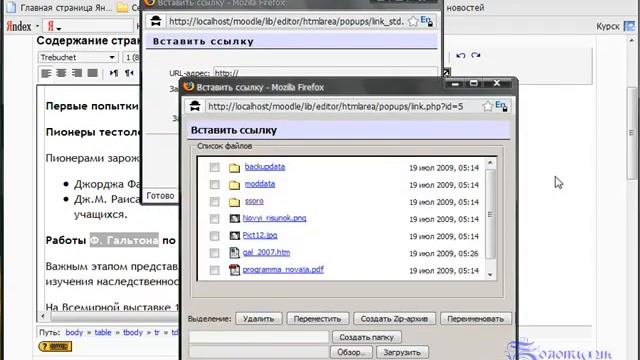Choose the gal_2007.htm file link
Image resolution: width=640 pixels, height=360 pixels.
(266, 252)
